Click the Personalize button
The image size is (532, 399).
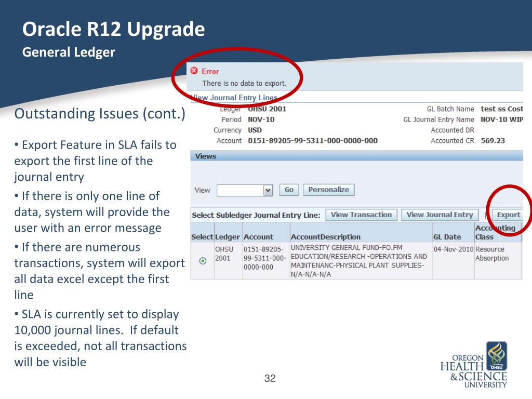(328, 190)
